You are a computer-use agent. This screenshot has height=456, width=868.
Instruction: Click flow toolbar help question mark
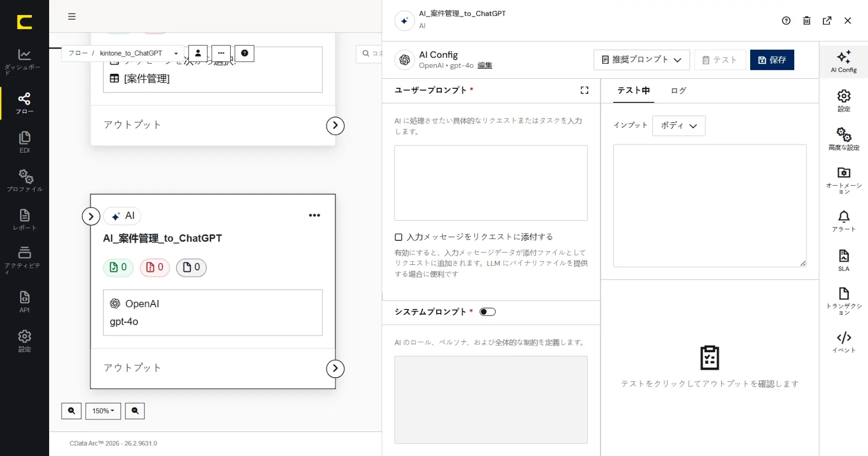245,53
